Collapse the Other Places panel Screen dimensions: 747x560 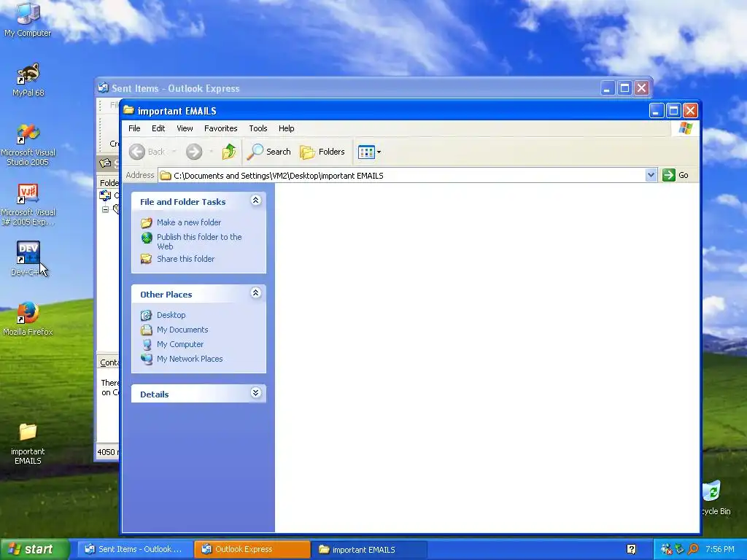tap(256, 293)
